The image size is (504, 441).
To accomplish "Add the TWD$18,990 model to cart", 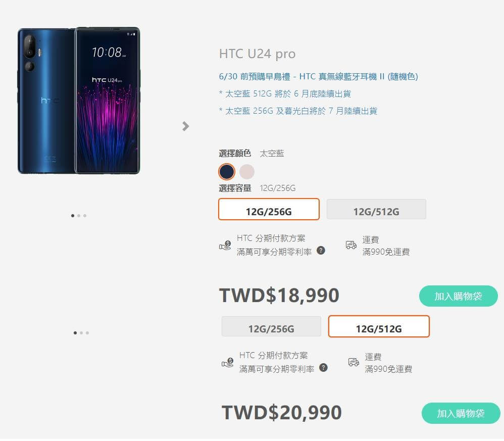I will pyautogui.click(x=459, y=297).
